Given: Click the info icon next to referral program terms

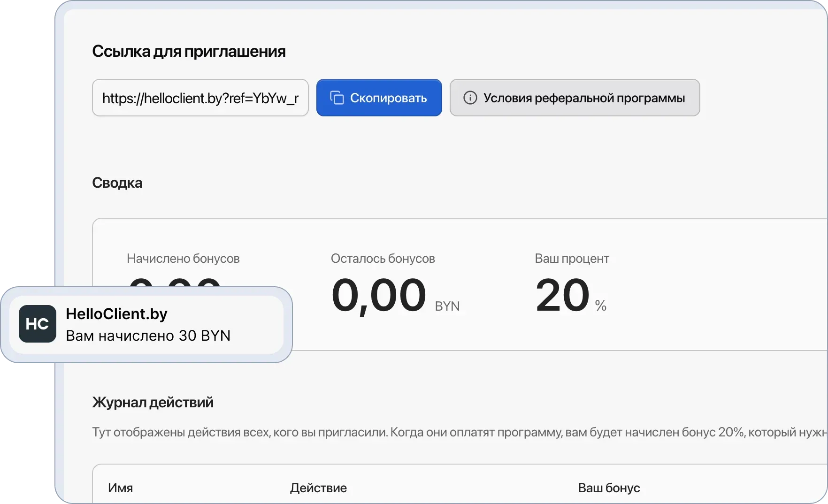Looking at the screenshot, I should (471, 98).
